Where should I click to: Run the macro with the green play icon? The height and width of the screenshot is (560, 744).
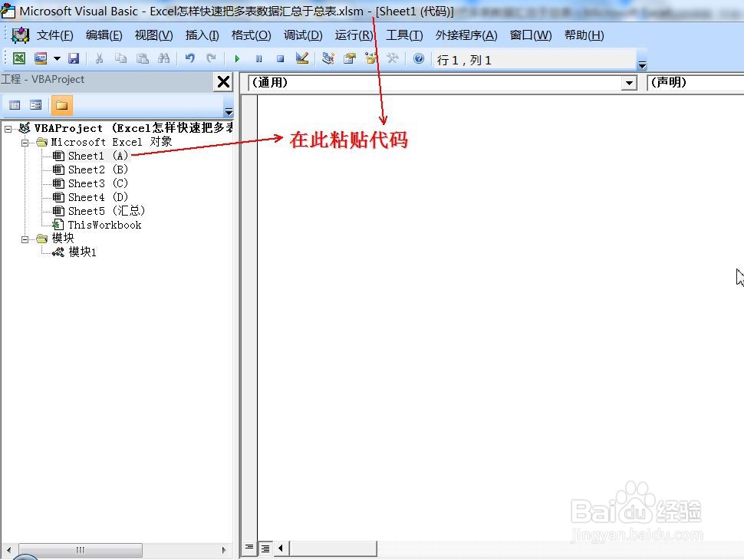tap(237, 59)
